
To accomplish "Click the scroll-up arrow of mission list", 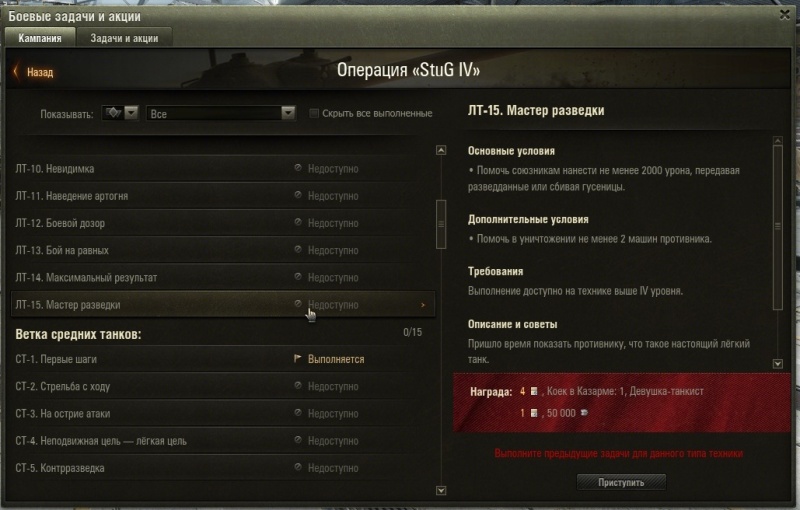I will pos(441,150).
